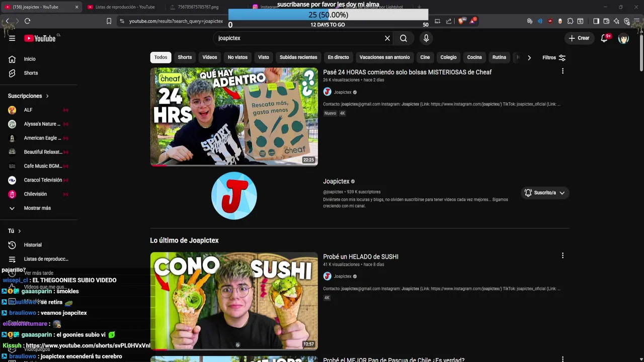Share this page icon in address bar
This screenshot has width=644, height=362.
(449, 21)
